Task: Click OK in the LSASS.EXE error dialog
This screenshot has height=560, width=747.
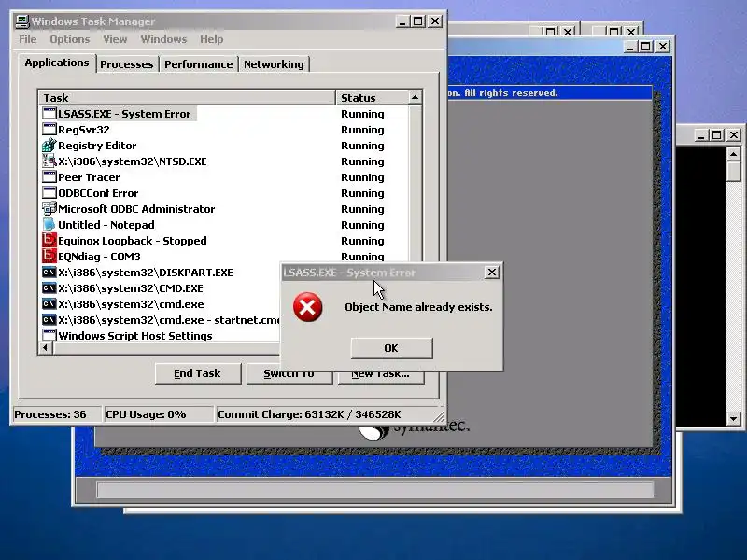Action: pyautogui.click(x=391, y=348)
